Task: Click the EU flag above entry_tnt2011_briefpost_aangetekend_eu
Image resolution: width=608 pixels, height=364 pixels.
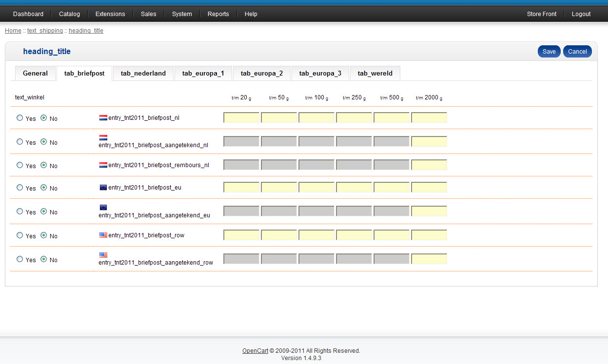Action: (x=103, y=207)
